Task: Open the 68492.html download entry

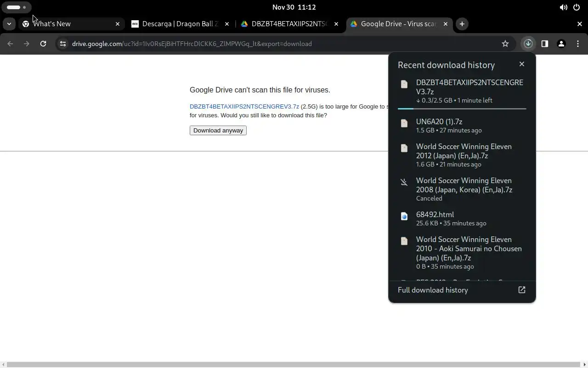Action: click(x=462, y=218)
